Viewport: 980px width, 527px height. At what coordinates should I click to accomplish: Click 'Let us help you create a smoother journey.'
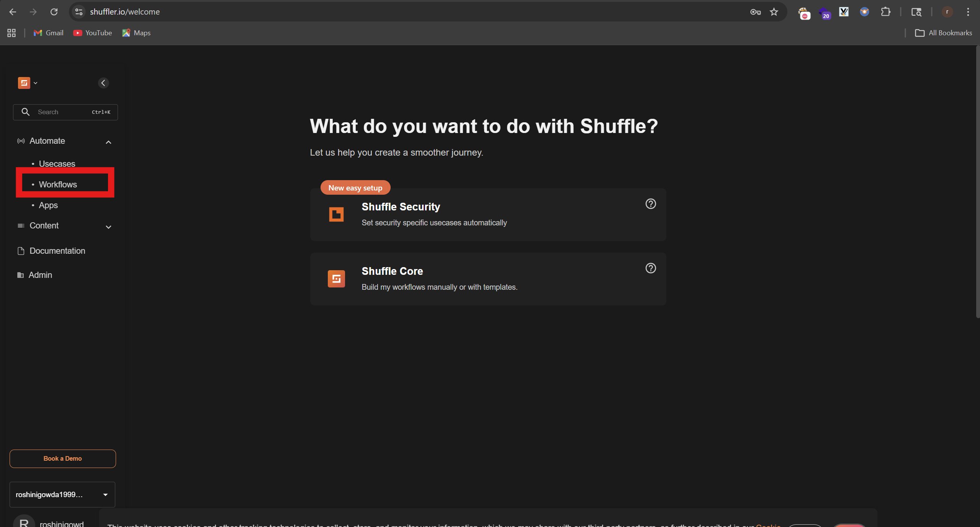(396, 153)
